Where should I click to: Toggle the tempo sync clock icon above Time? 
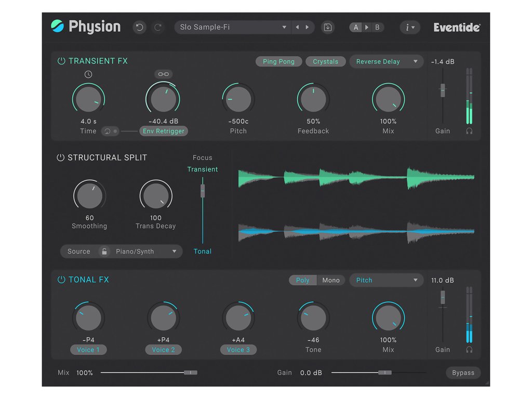click(88, 74)
